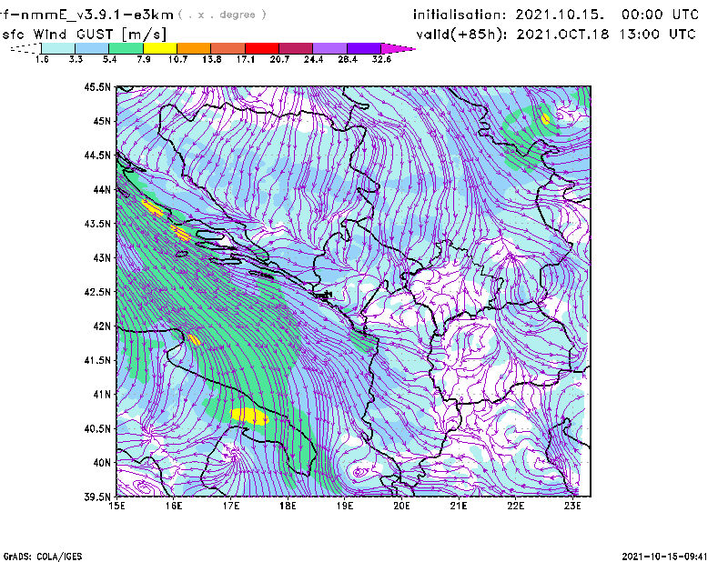Click the 43N latitude label
This screenshot has width=728, height=562.
click(102, 257)
